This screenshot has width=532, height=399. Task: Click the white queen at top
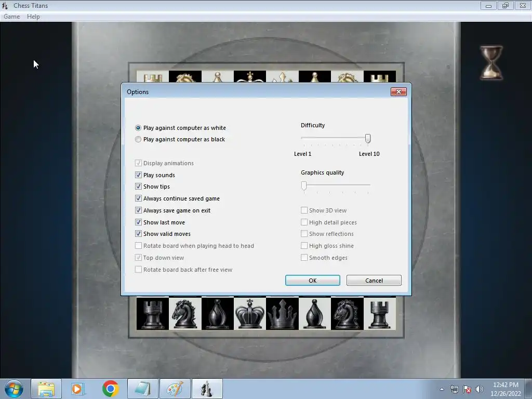coord(282,77)
